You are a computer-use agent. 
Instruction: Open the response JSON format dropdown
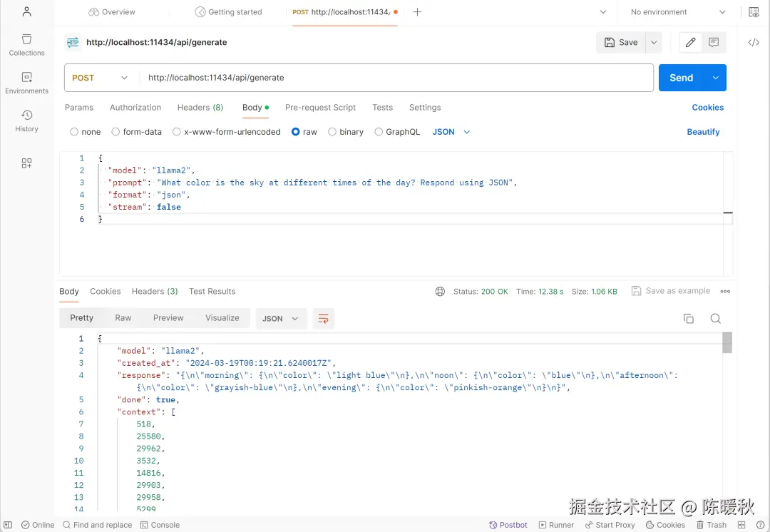coord(280,318)
